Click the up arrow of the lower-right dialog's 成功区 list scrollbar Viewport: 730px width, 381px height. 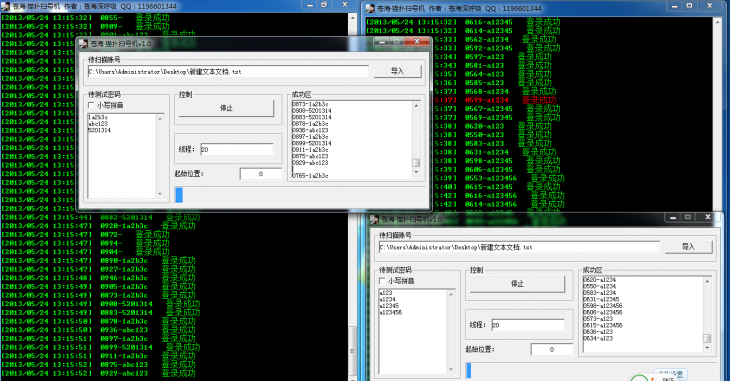[707, 281]
